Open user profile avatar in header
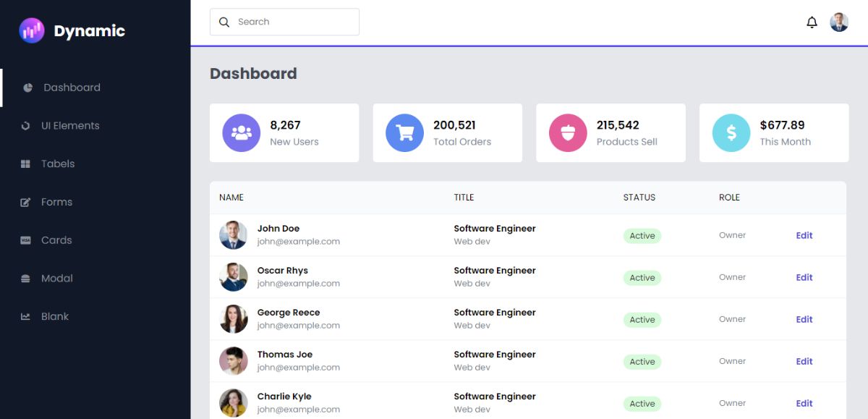The width and height of the screenshot is (868, 419). (839, 22)
